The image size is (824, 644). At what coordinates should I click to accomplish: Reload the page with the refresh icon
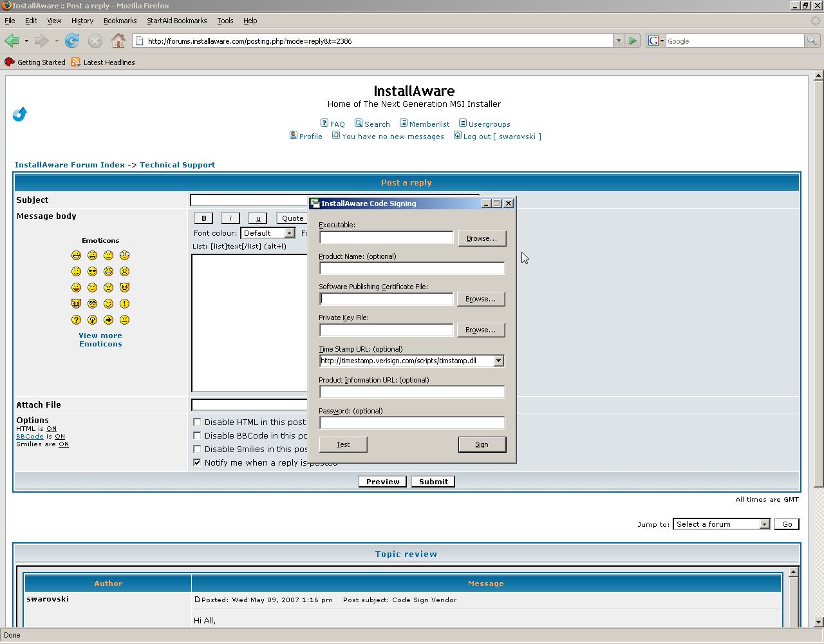72,41
